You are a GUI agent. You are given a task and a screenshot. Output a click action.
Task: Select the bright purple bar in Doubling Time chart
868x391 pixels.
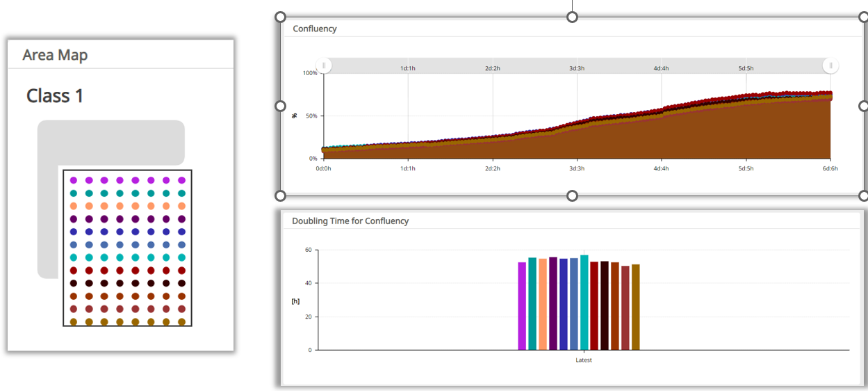pos(522,306)
